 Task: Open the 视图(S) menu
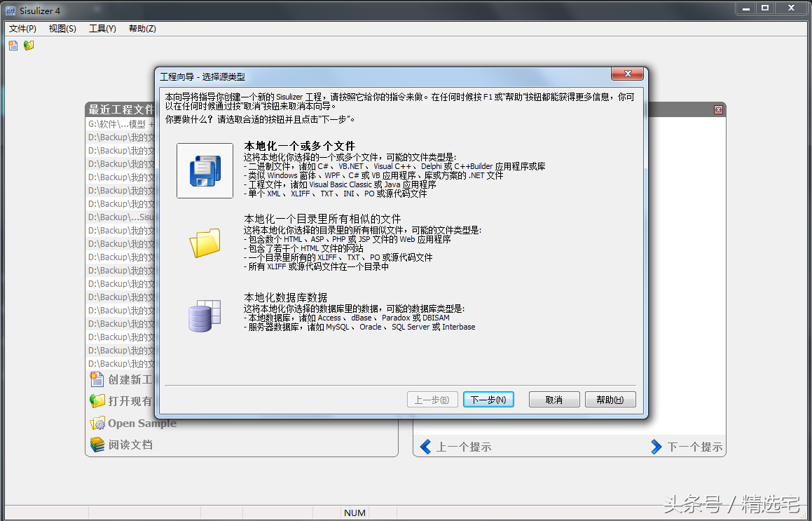(x=62, y=29)
